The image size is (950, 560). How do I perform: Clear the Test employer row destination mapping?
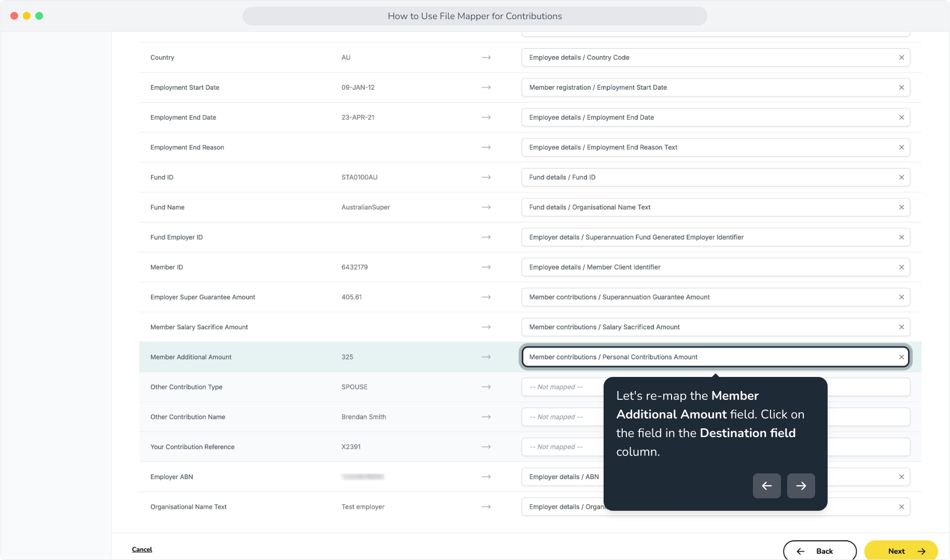[x=901, y=507]
